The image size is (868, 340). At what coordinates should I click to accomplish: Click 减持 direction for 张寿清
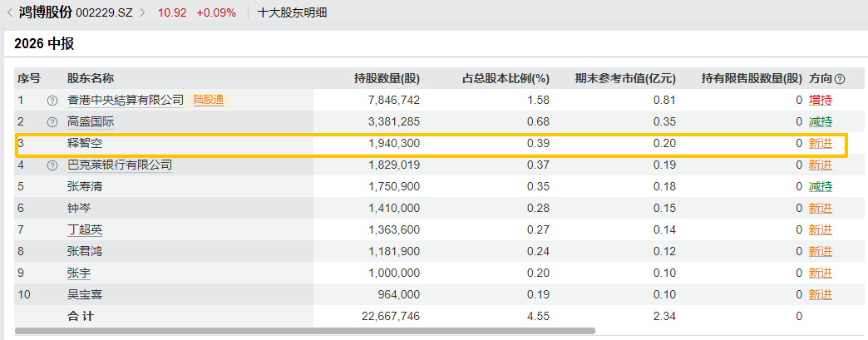click(821, 186)
